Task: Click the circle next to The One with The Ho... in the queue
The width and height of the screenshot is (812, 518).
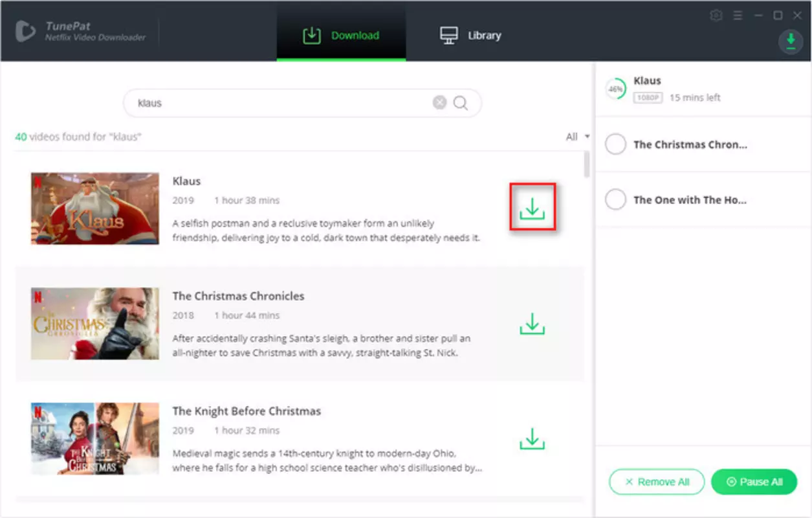Action: [x=615, y=199]
